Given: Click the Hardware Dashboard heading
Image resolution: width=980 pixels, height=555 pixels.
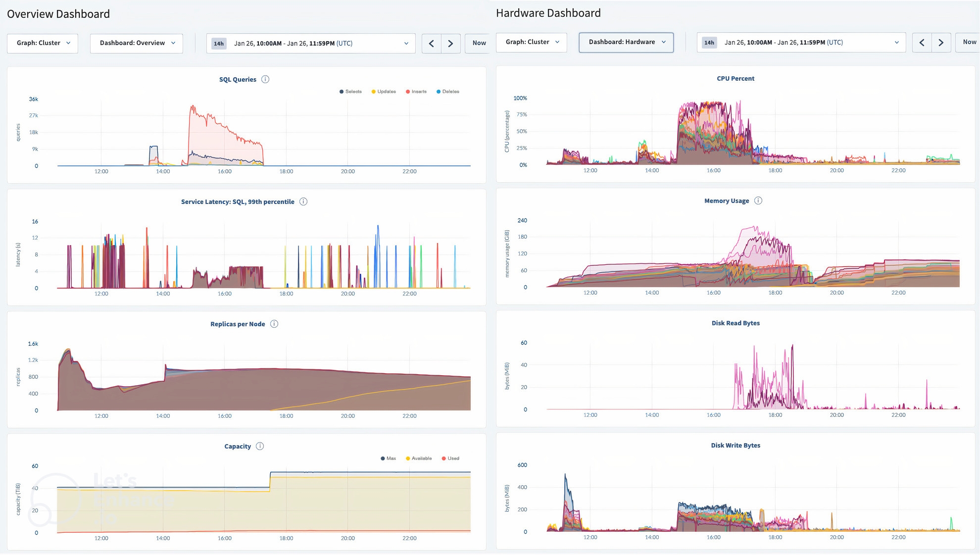Looking at the screenshot, I should (548, 13).
